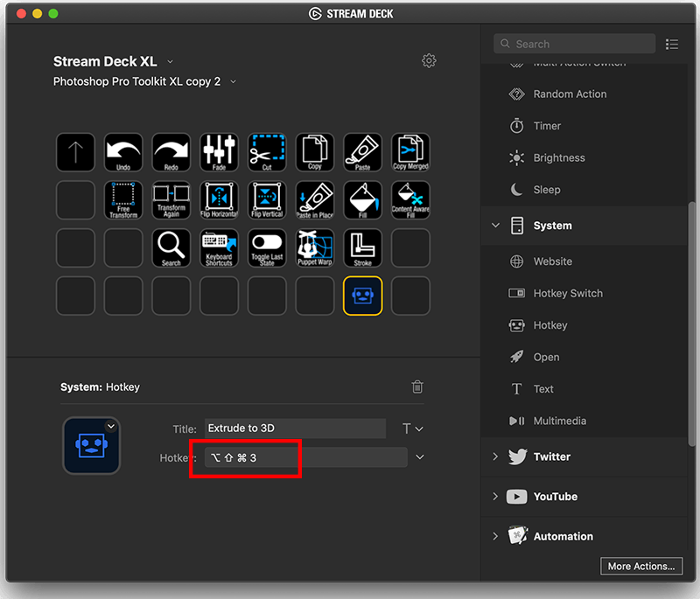700x599 pixels.
Task: Open device settings gear
Action: click(x=429, y=60)
